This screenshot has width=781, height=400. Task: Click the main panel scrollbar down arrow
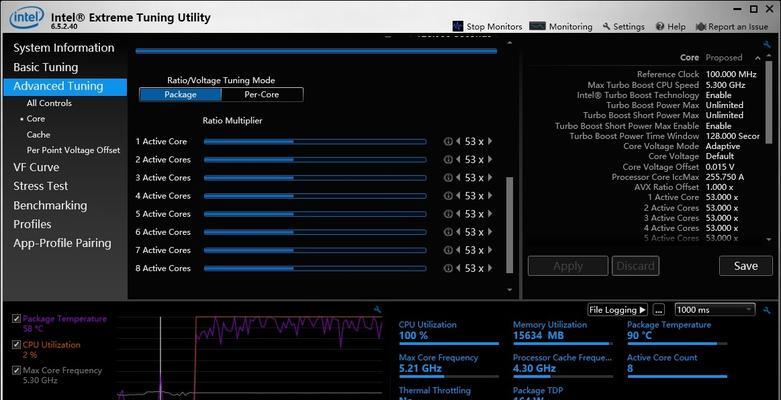point(509,289)
